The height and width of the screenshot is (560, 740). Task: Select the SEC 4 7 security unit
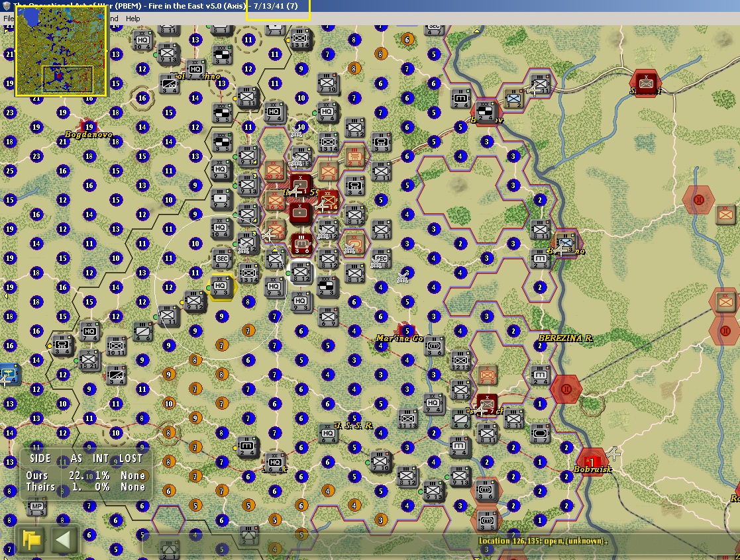[222, 258]
